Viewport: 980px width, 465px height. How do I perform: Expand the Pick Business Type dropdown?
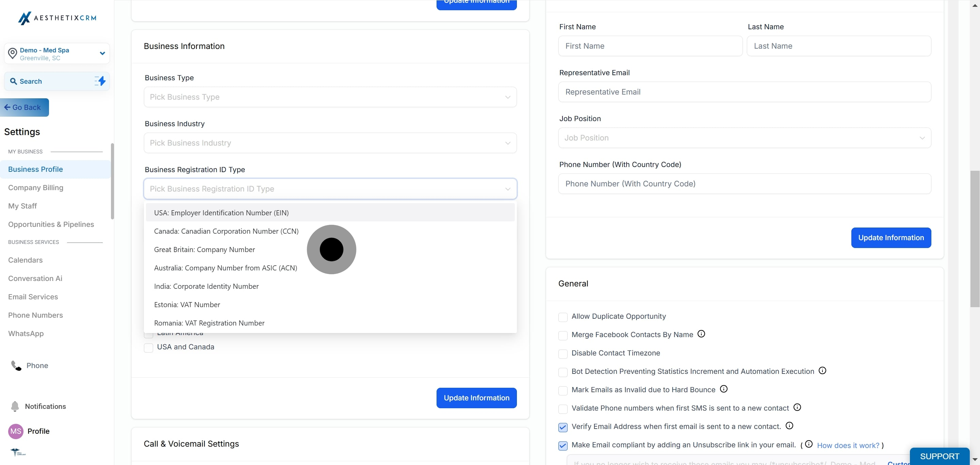pos(330,97)
